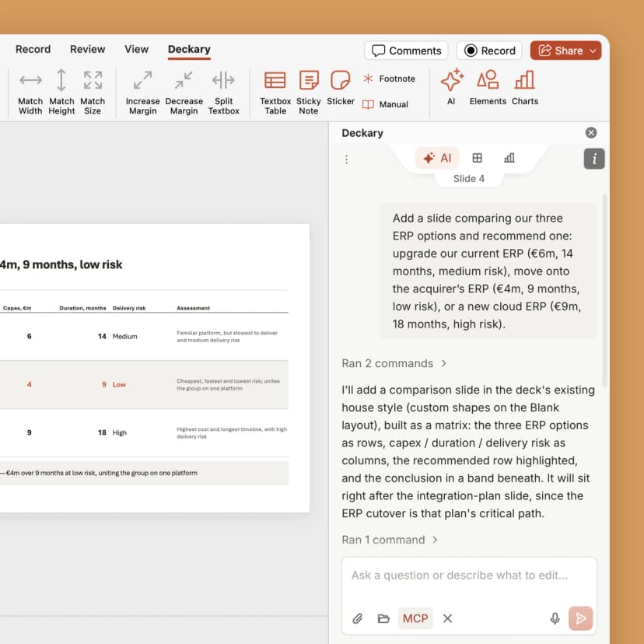The width and height of the screenshot is (644, 644).
Task: Open the Share dropdown arrow
Action: pyautogui.click(x=592, y=51)
